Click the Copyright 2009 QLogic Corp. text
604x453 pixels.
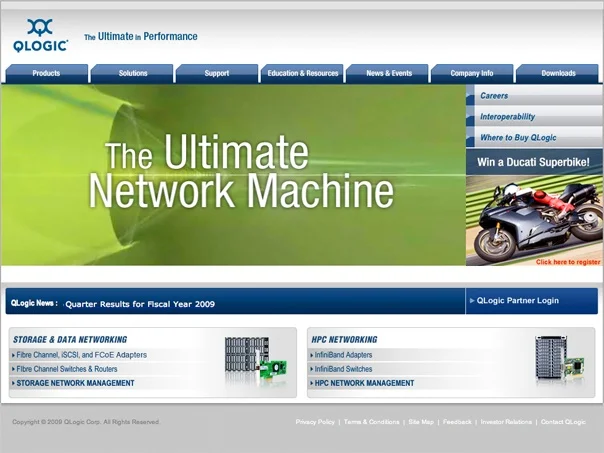[86, 422]
